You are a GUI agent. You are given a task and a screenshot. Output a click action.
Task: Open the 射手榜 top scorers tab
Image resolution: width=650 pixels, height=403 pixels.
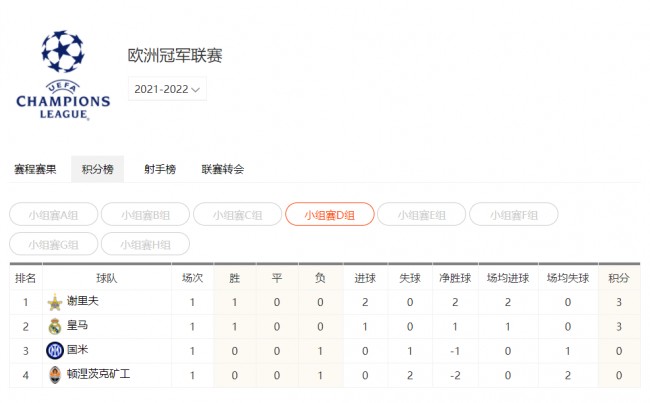click(x=160, y=169)
